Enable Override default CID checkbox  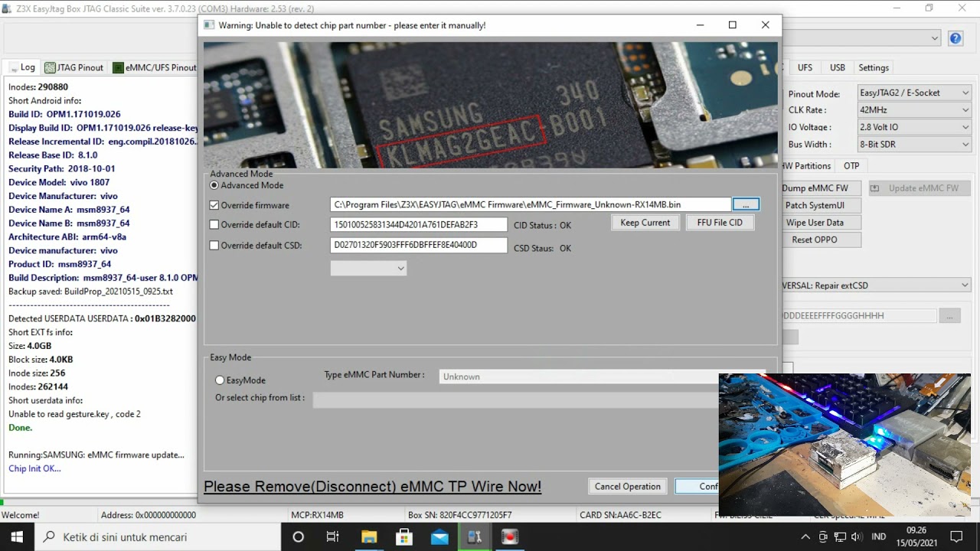214,225
